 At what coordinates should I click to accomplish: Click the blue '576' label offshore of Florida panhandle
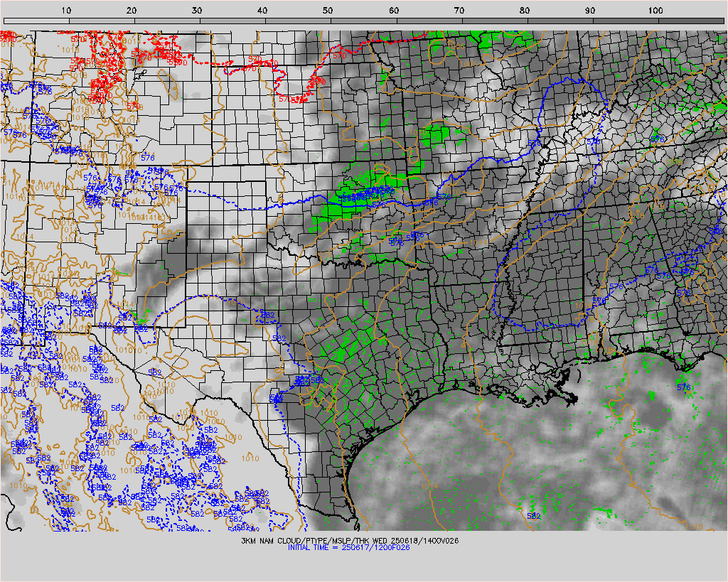(x=683, y=387)
